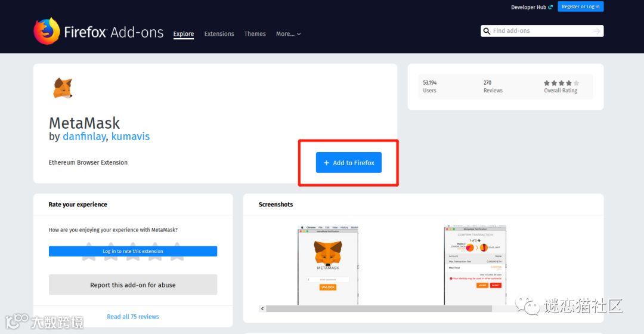
Task: Click the scrollbar left arrow under screenshots
Action: pyautogui.click(x=262, y=308)
